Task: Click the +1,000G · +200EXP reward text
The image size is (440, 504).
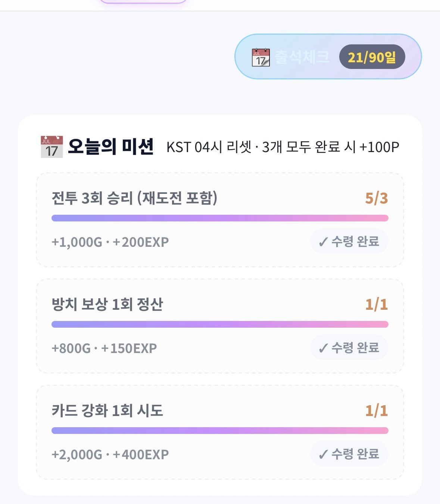Action: click(110, 242)
